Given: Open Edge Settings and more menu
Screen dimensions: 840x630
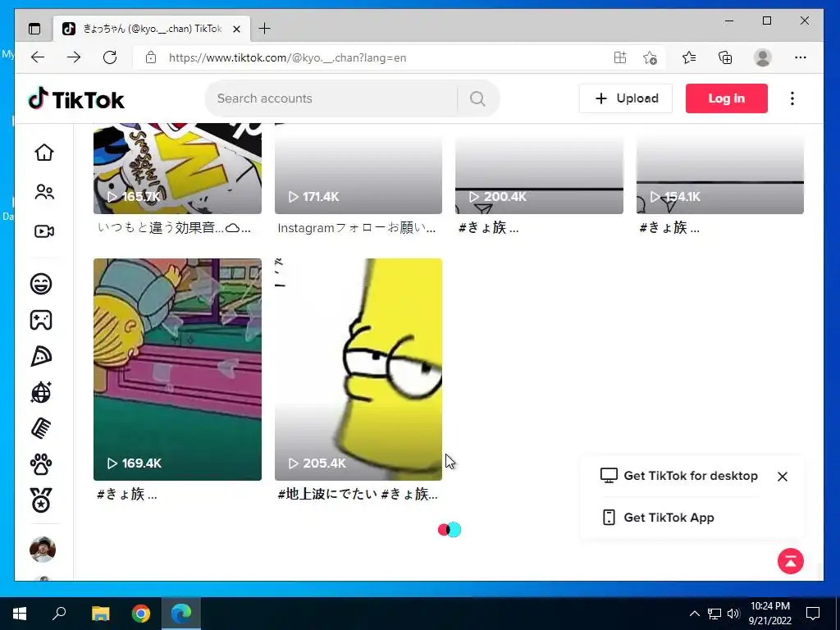Looking at the screenshot, I should tap(801, 57).
